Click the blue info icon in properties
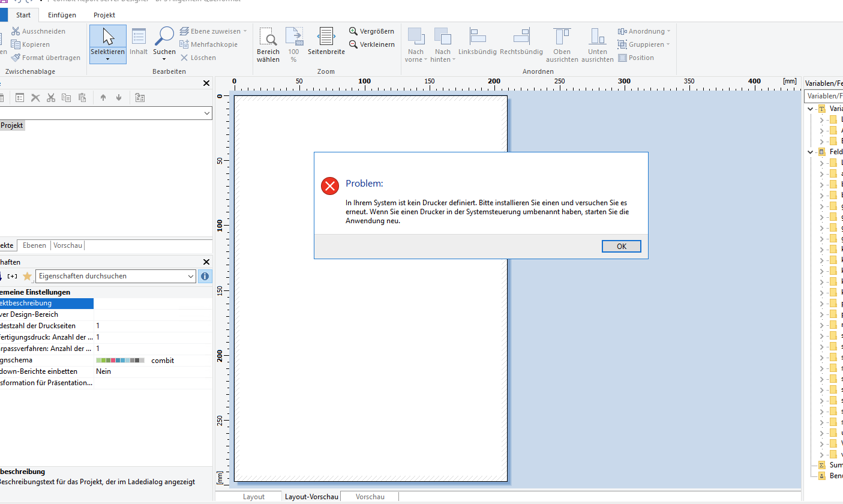The width and height of the screenshot is (843, 504). pos(205,276)
